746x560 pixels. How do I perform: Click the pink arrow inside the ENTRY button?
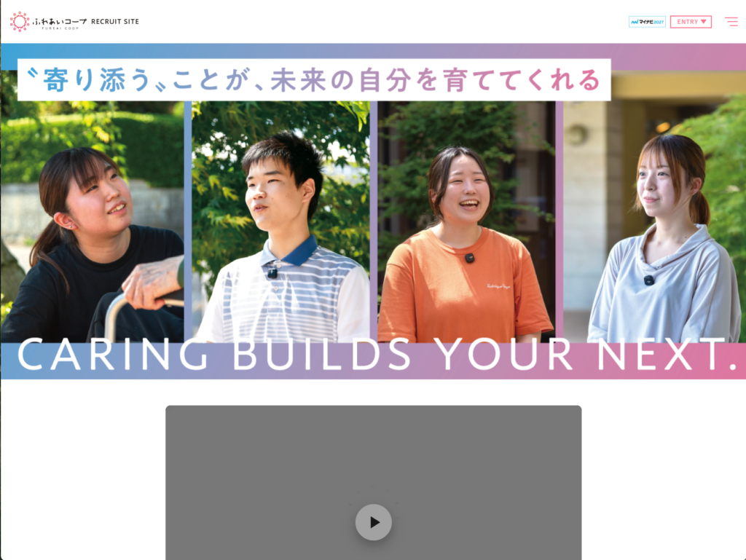(703, 22)
